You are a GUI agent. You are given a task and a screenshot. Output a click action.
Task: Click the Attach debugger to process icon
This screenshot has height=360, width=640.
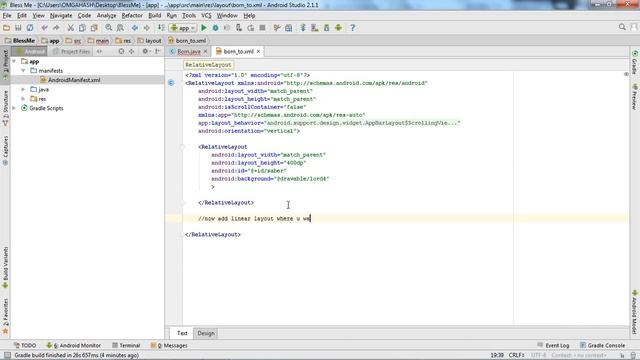[239, 28]
